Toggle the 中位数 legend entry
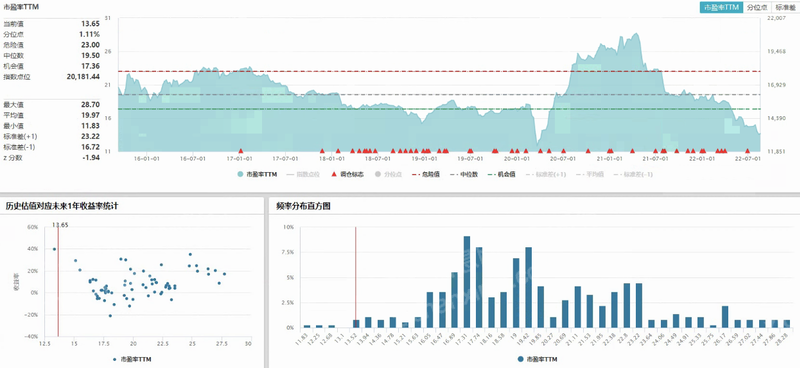Screen dimensions: 800x368 [x=463, y=174]
